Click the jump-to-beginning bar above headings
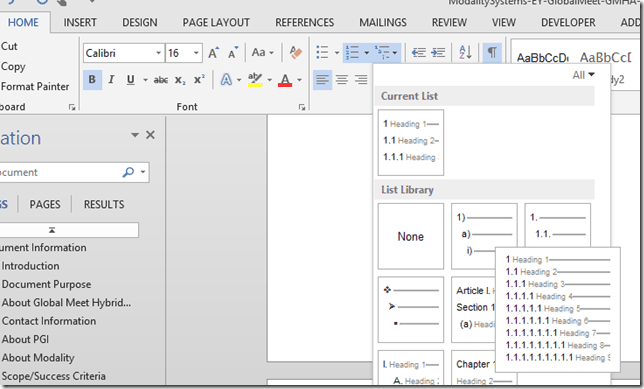The width and height of the screenshot is (644, 389). (x=69, y=230)
